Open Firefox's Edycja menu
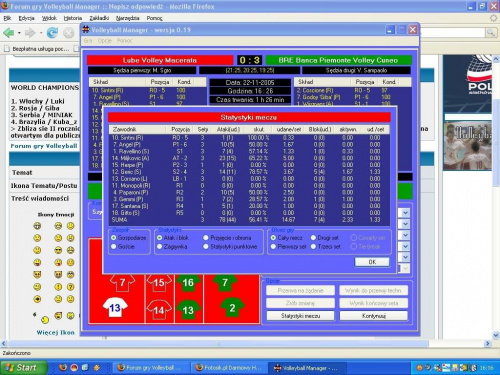500x375 pixels. tap(26, 18)
